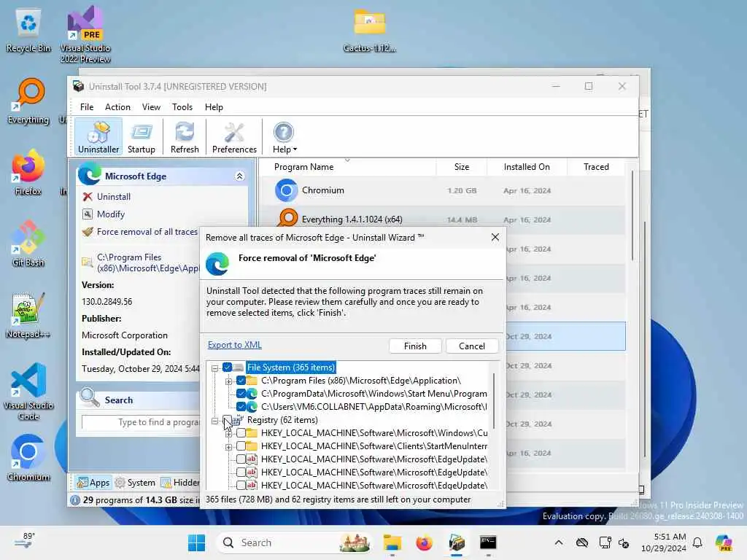Click the Help question mark icon
This screenshot has height=560, width=747.
click(x=284, y=132)
